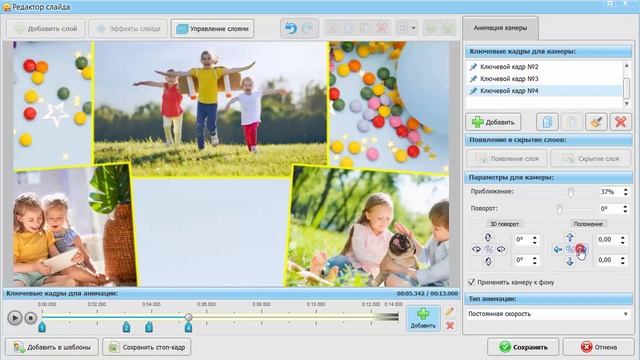Viewport: 640px width, 360px height.
Task: Click Добавить в шаблоны button
Action: coord(52,347)
